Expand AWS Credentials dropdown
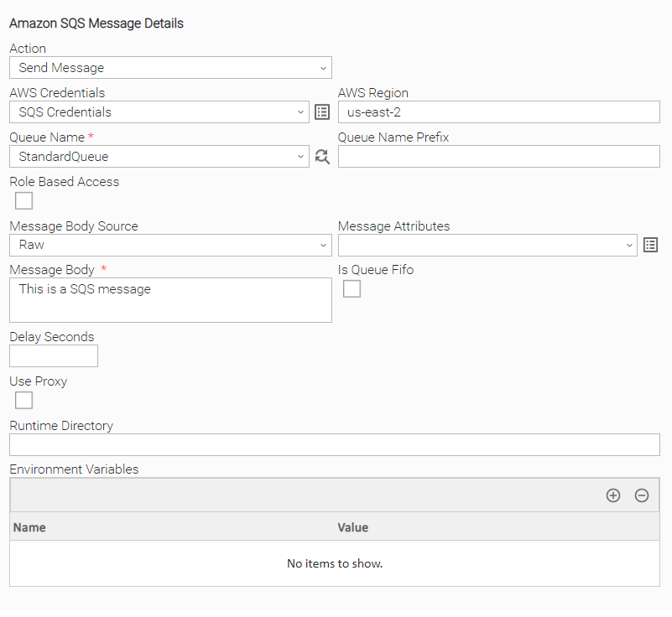 point(159,112)
